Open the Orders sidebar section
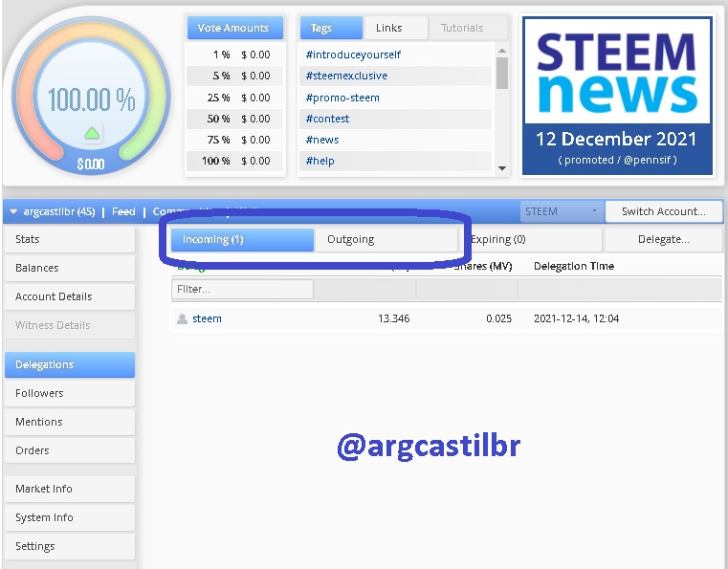The image size is (728, 569). (x=70, y=450)
